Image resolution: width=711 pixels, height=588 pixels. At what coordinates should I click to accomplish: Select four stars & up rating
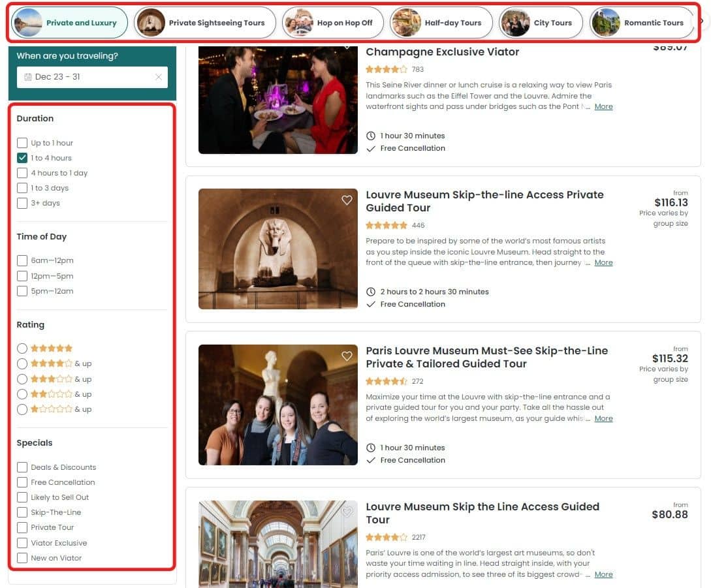click(x=22, y=364)
